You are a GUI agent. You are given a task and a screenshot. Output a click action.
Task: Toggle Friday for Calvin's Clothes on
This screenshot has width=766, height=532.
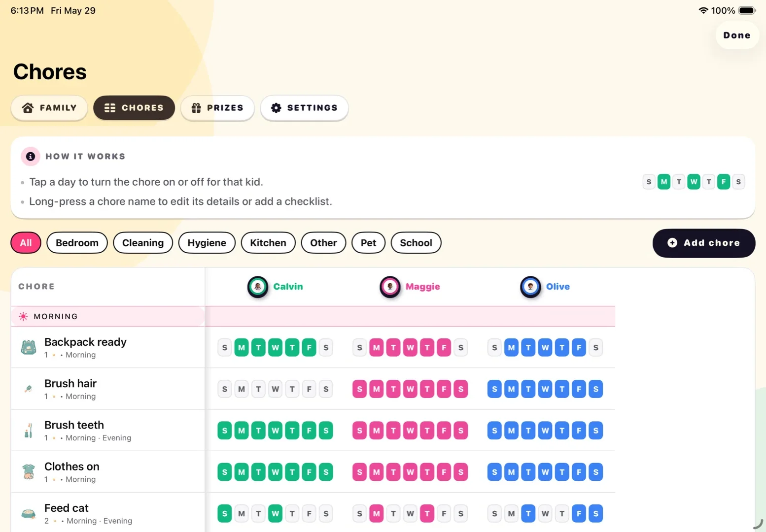click(309, 472)
